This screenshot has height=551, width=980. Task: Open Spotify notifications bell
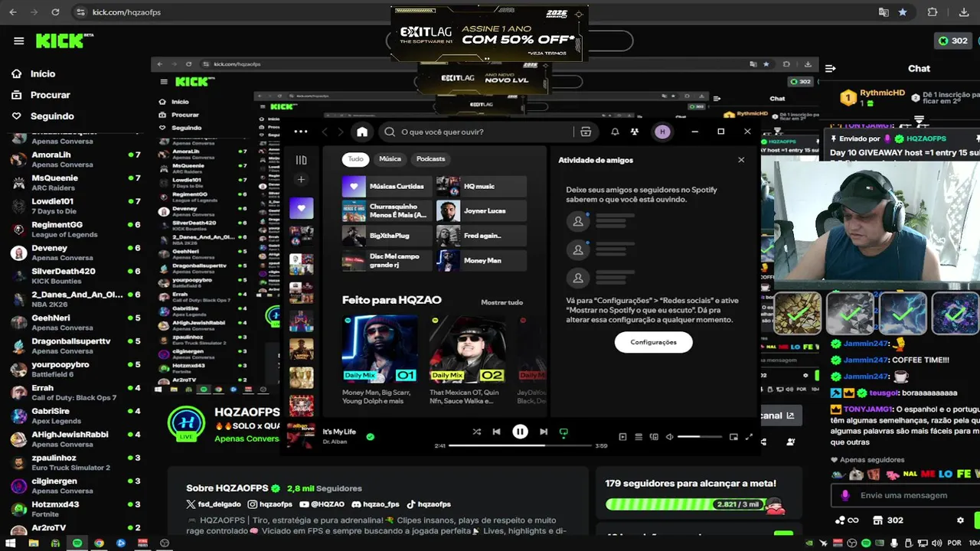click(615, 132)
